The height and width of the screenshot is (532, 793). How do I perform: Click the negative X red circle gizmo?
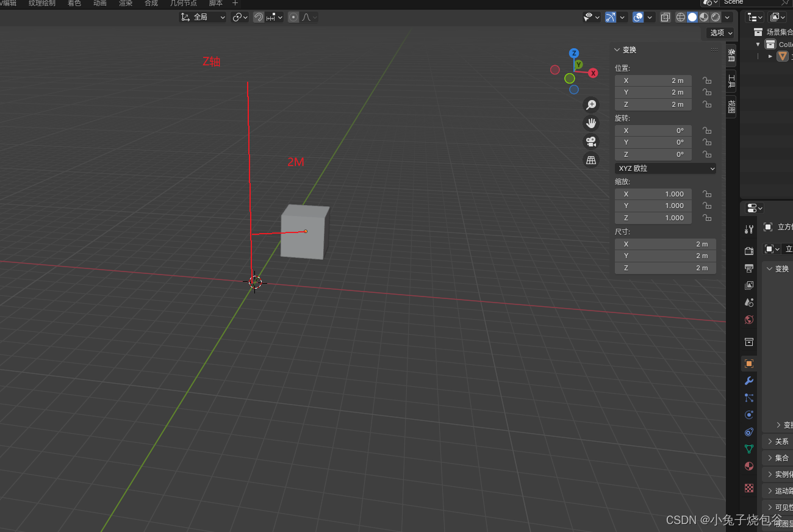click(555, 70)
